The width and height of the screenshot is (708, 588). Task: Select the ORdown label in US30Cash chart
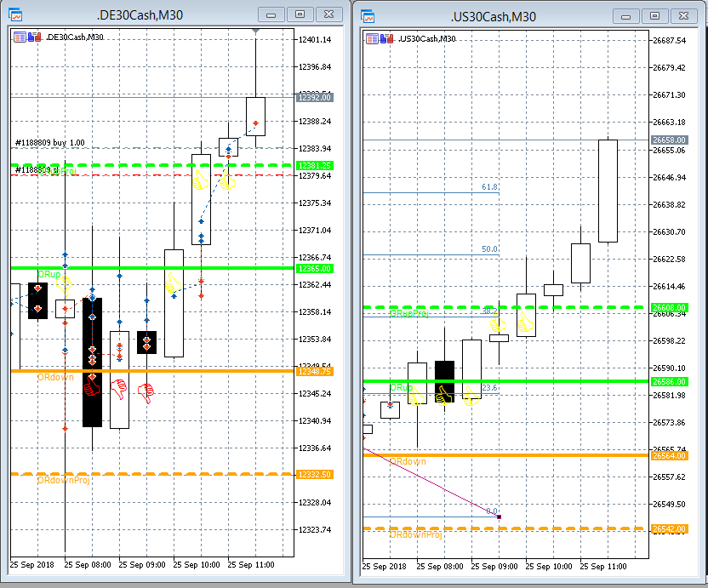408,461
